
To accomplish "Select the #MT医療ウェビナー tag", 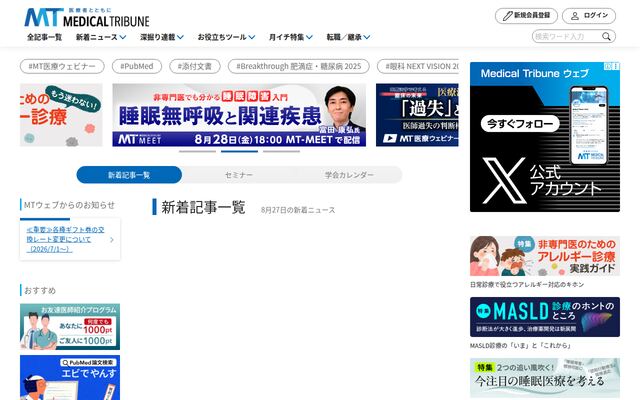I will point(62,66).
